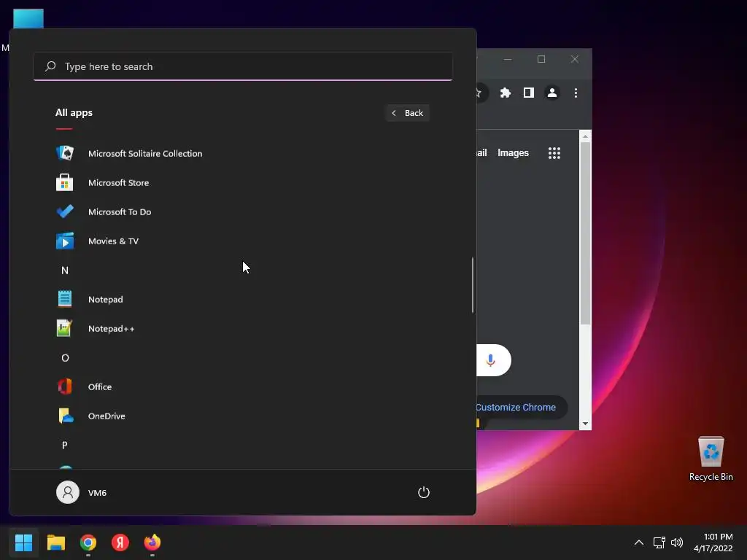747x560 pixels.
Task: Open the power options button
Action: point(424,492)
